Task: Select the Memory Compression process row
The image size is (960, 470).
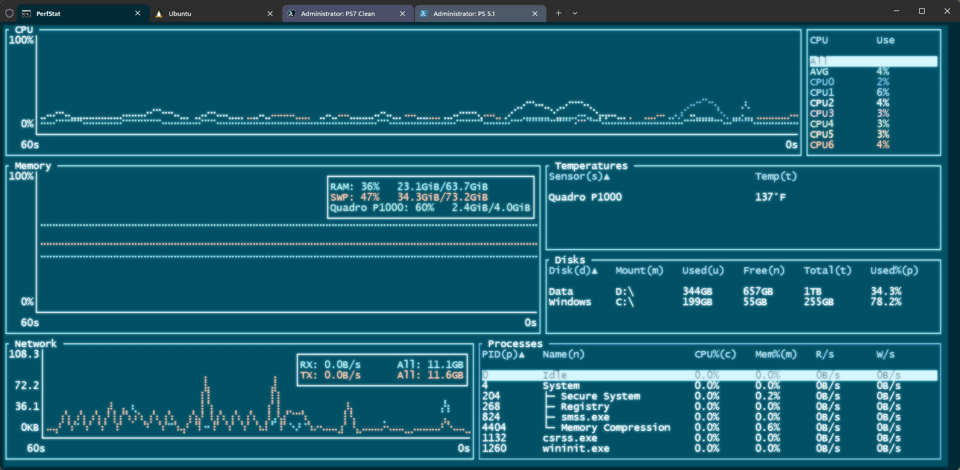Action: click(x=615, y=427)
